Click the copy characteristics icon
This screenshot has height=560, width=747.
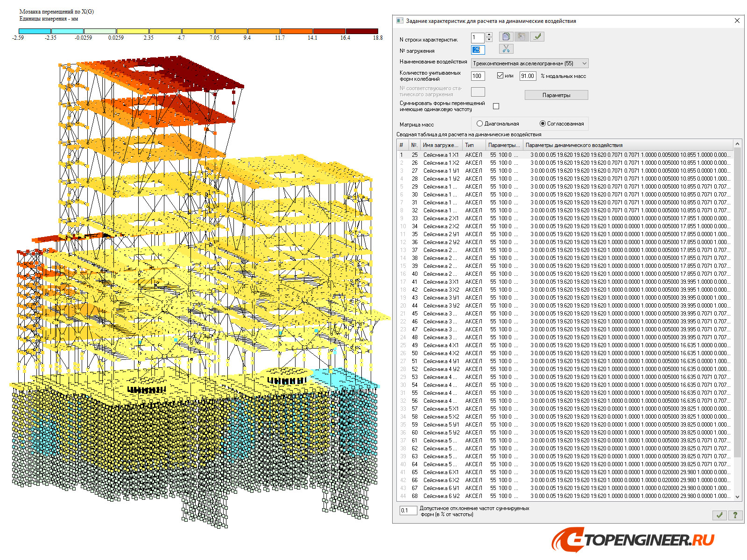pyautogui.click(x=505, y=36)
